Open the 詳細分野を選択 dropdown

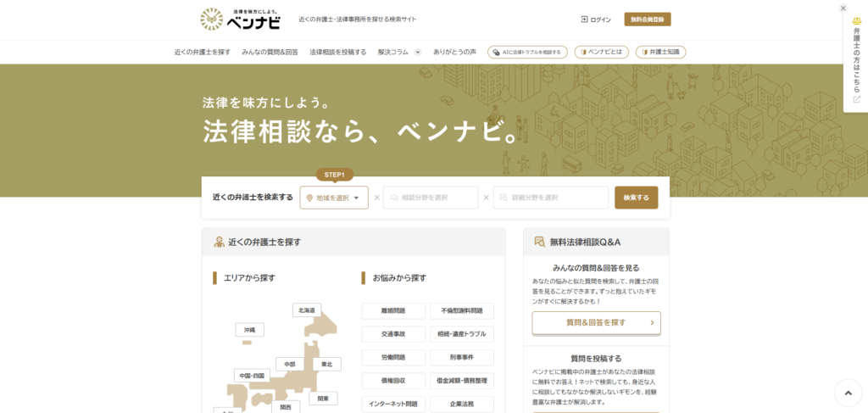550,198
